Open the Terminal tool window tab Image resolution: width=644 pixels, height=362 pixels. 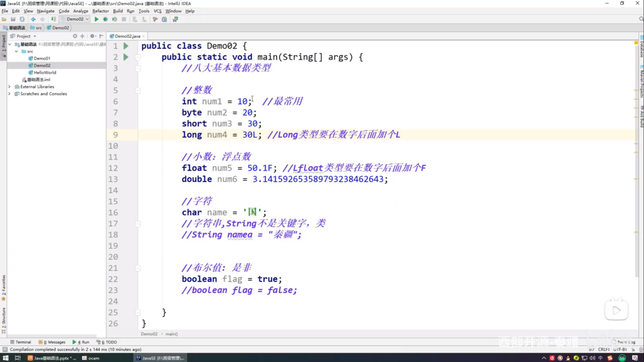21,342
